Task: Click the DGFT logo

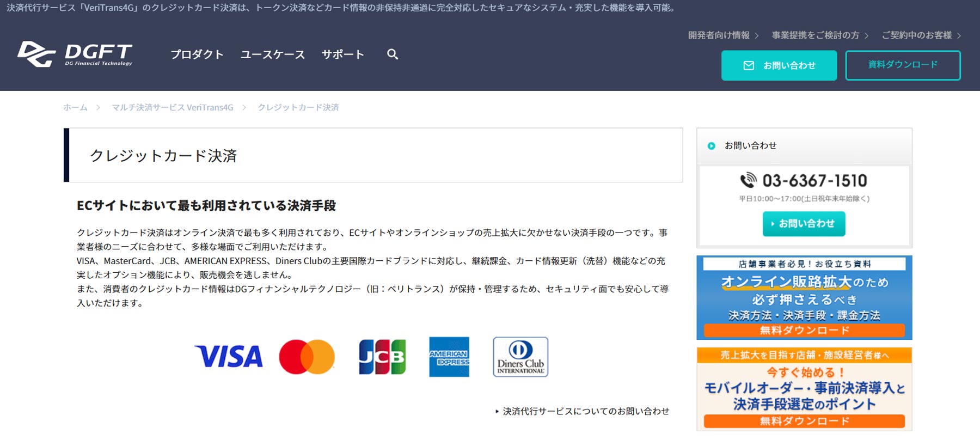Action: click(x=75, y=54)
